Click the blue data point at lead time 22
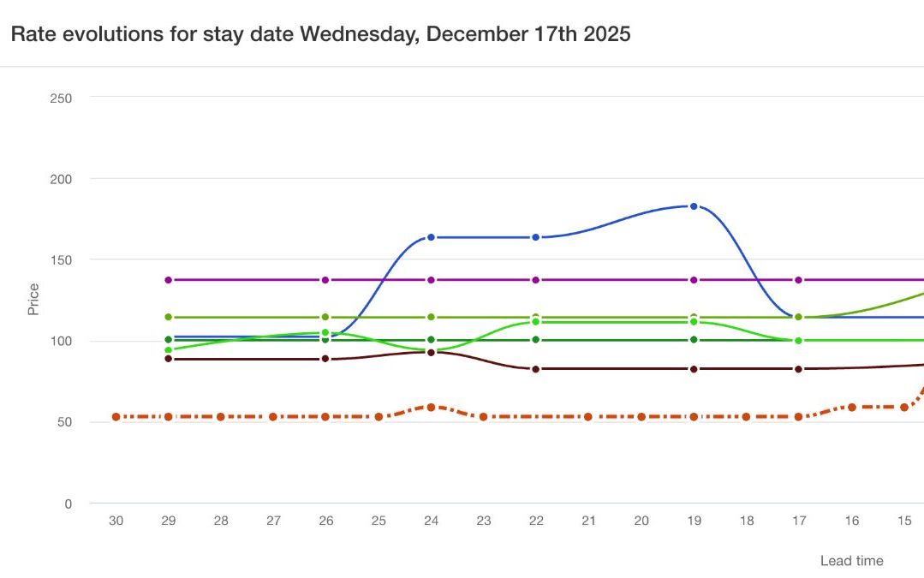The height and width of the screenshot is (578, 924). (x=536, y=237)
